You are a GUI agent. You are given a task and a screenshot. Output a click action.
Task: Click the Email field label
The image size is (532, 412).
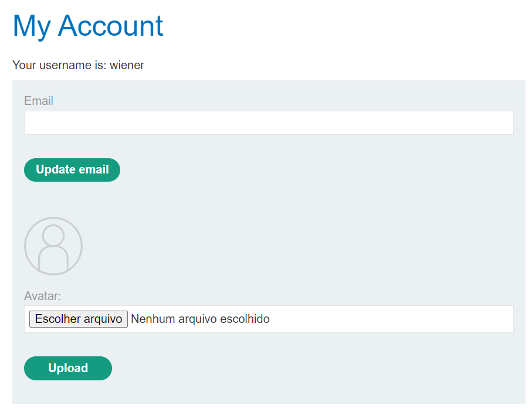39,101
